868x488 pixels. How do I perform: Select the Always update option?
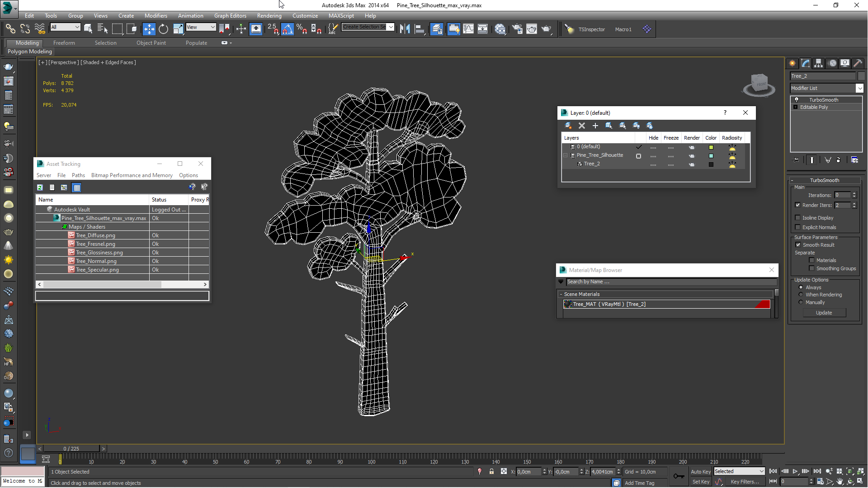(801, 287)
